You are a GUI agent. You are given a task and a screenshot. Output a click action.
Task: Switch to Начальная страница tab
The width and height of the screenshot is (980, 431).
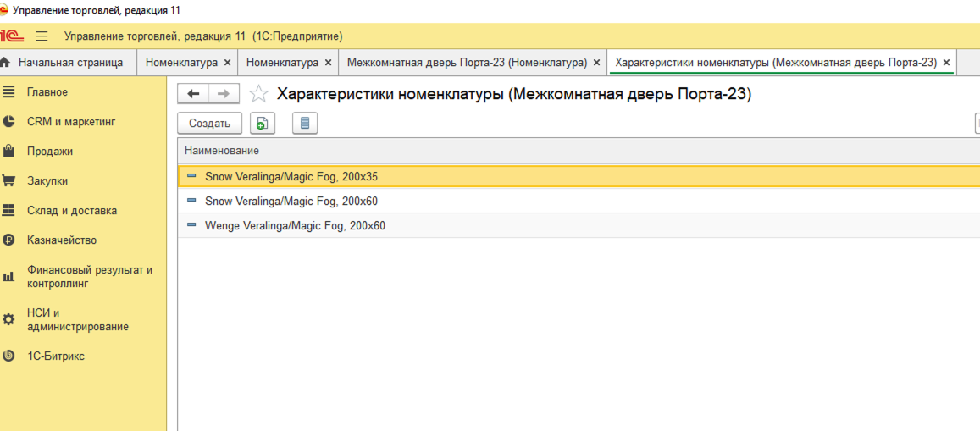pos(69,63)
